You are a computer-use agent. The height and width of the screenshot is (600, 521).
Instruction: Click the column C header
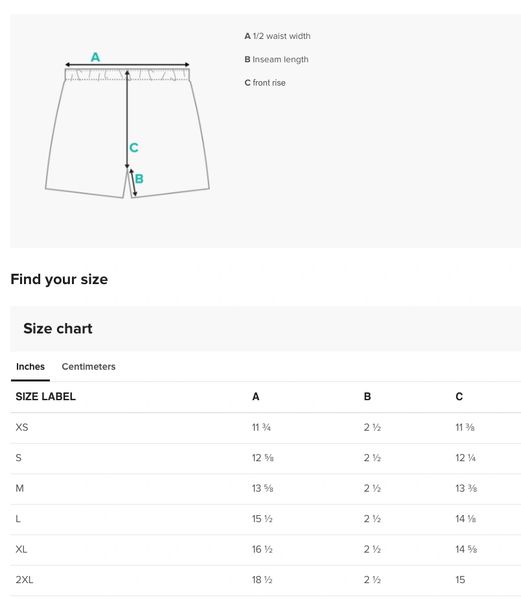(459, 396)
